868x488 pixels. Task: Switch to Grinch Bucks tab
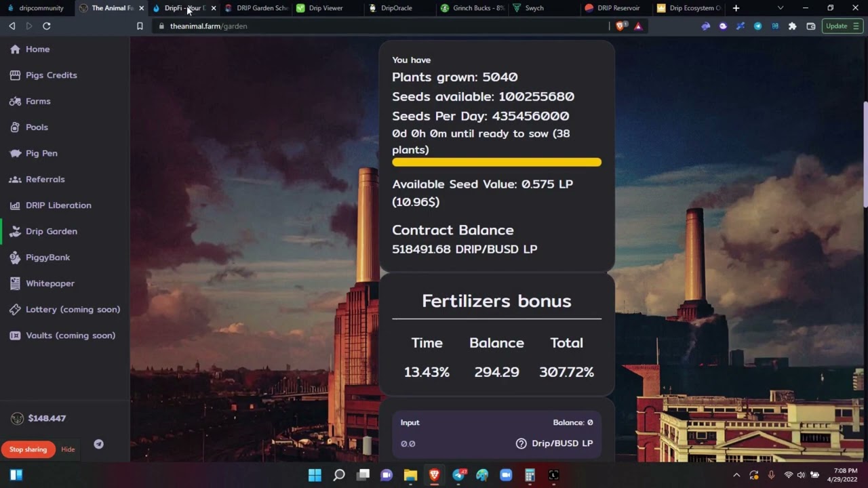[472, 8]
